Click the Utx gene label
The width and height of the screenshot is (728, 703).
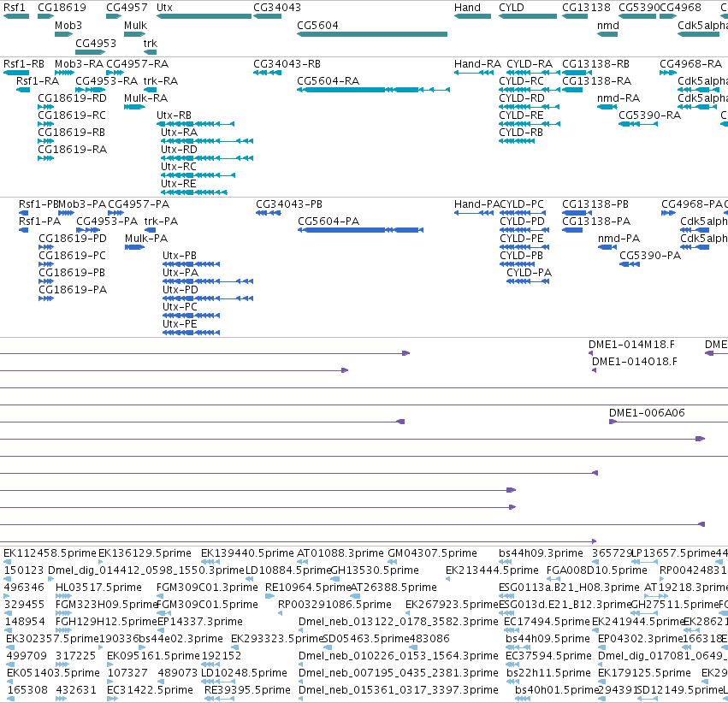coord(164,8)
